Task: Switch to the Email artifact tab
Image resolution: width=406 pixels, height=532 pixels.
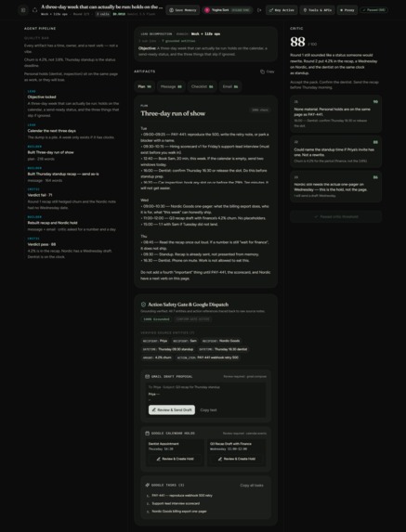Action: point(230,86)
